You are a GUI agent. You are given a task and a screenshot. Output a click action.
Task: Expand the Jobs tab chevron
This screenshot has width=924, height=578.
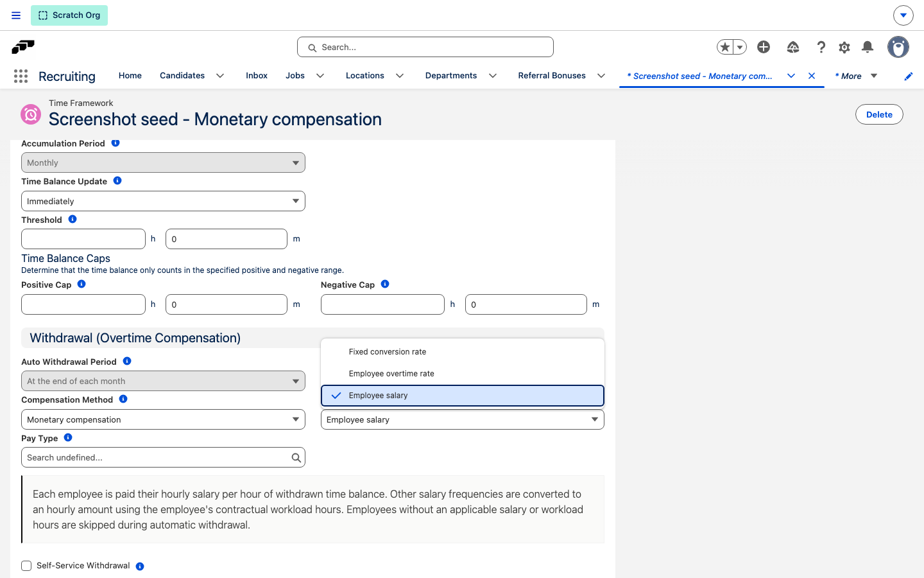tap(320, 76)
